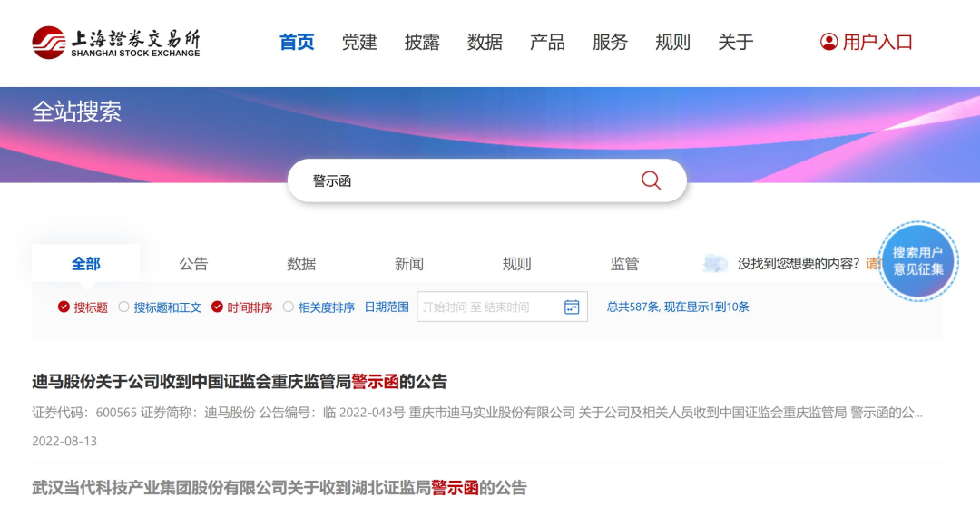Screen dimensions: 980x507
Task: Switch to the 监管 results tab
Action: [624, 264]
